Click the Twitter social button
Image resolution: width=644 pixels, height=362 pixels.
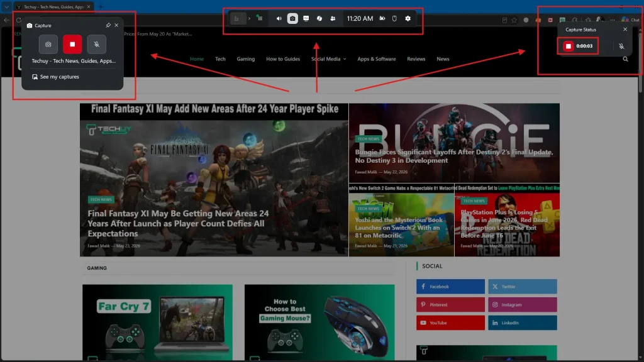(523, 287)
